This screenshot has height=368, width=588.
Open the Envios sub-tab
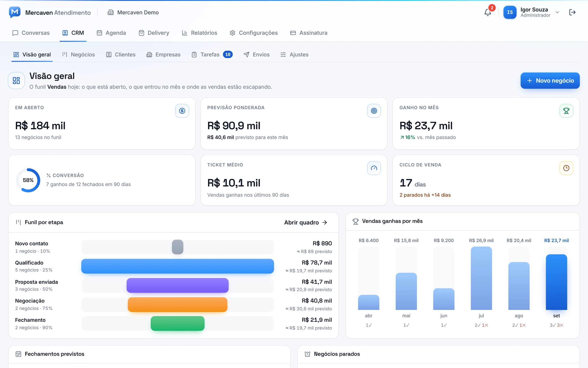click(x=257, y=54)
